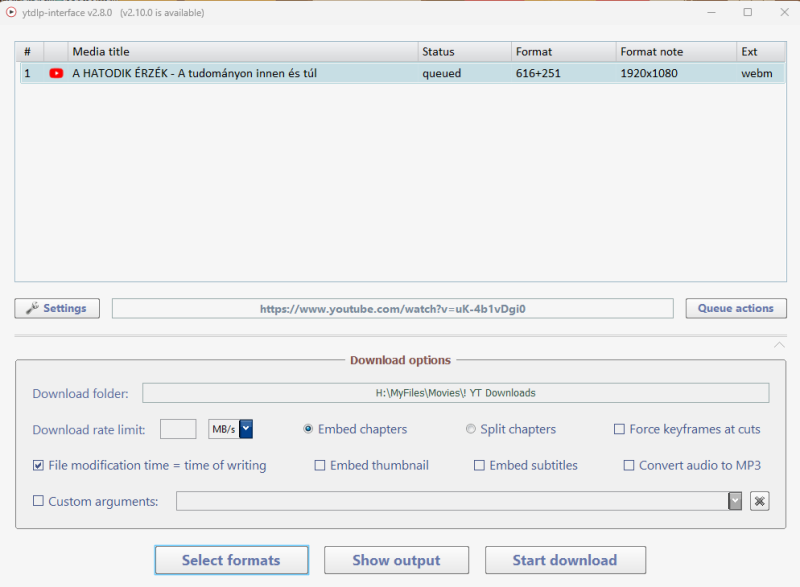The height and width of the screenshot is (587, 800).
Task: Enable Embed subtitles checkbox
Action: (x=479, y=466)
